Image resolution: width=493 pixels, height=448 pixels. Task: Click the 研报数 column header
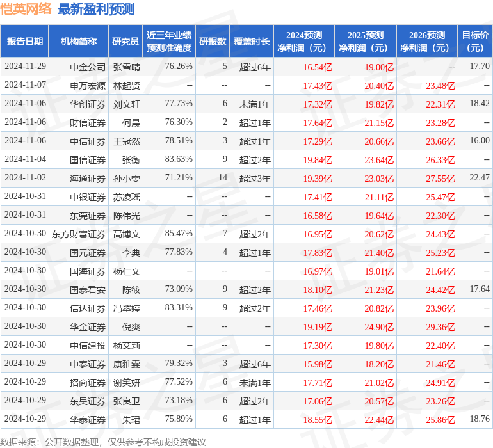point(213,41)
